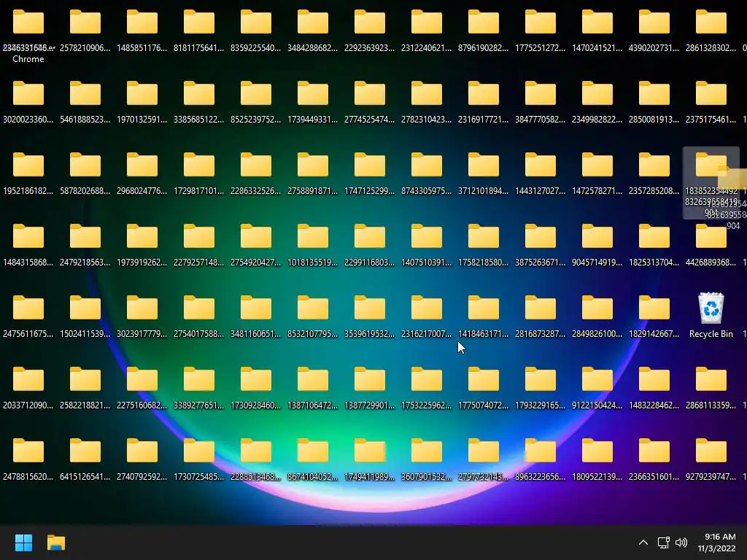Select folder icon named 2774525474...
This screenshot has width=747, height=560.
(x=370, y=94)
